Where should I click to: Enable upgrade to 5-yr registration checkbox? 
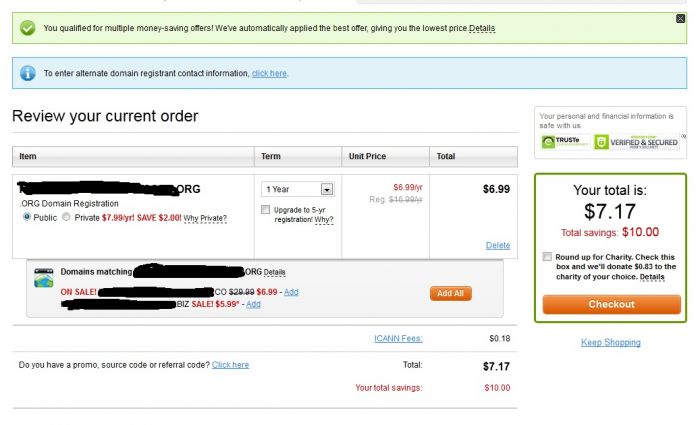point(266,209)
